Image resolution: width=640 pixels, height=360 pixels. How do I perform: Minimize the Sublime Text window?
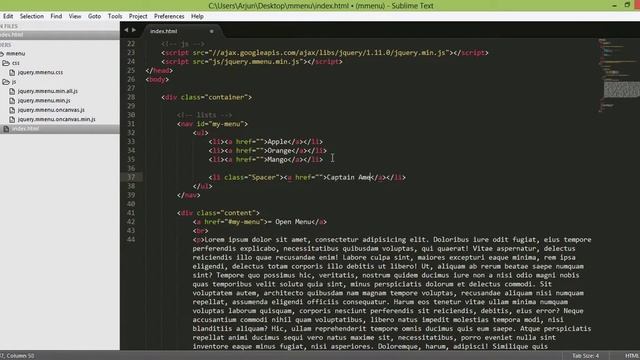614,5
